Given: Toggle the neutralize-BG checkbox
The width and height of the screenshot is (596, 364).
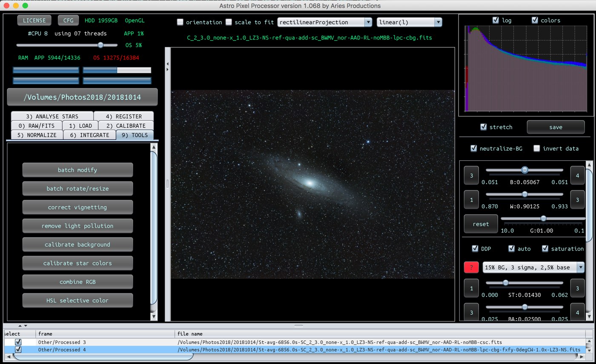Looking at the screenshot, I should (x=473, y=148).
